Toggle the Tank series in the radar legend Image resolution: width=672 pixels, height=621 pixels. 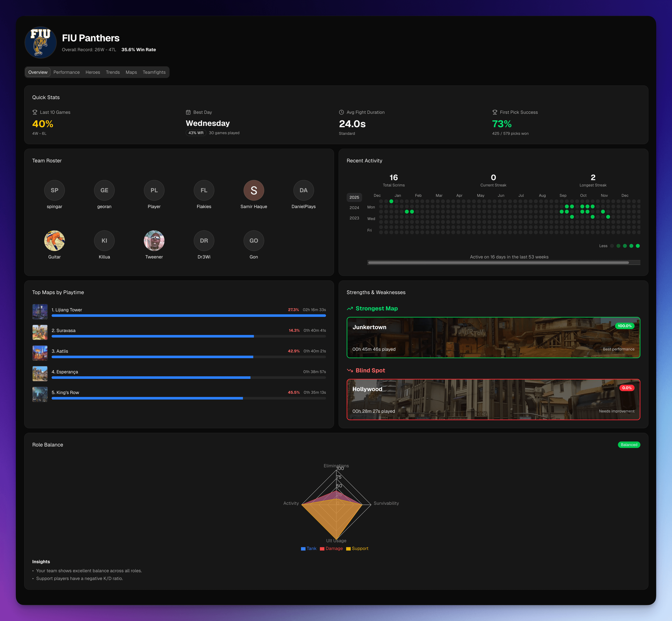point(309,548)
